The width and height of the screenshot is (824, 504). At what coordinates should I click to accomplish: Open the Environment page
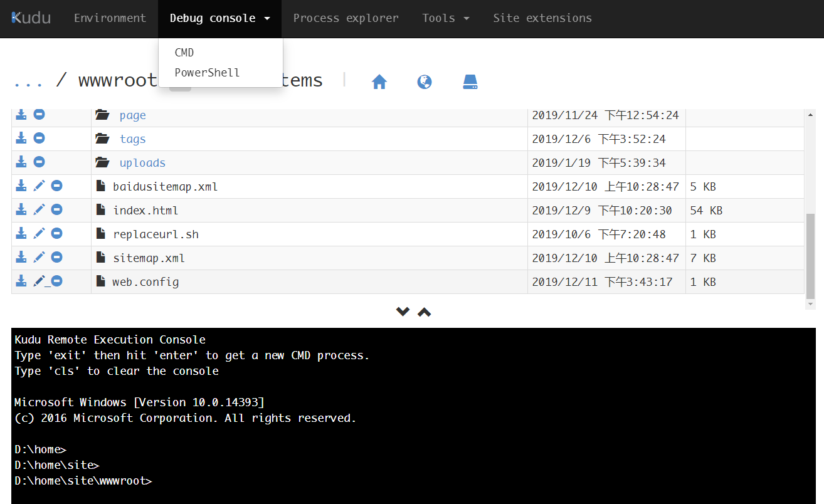click(110, 18)
